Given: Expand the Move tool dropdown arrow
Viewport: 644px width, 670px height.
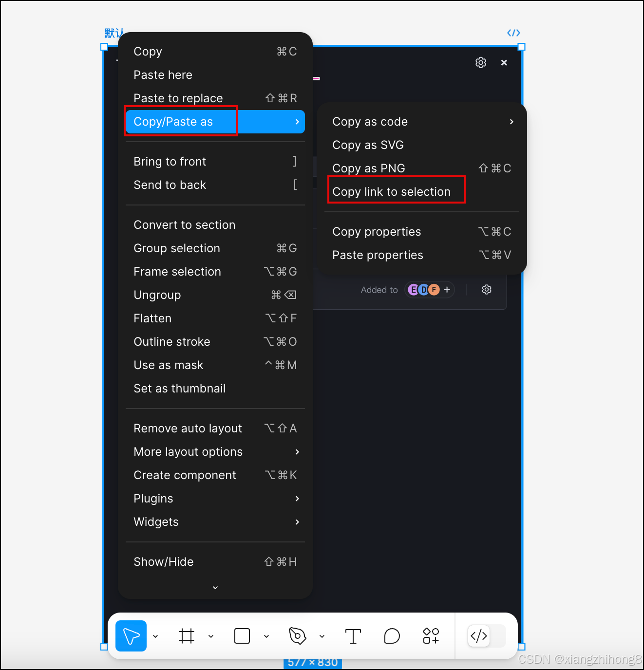Looking at the screenshot, I should pos(155,636).
